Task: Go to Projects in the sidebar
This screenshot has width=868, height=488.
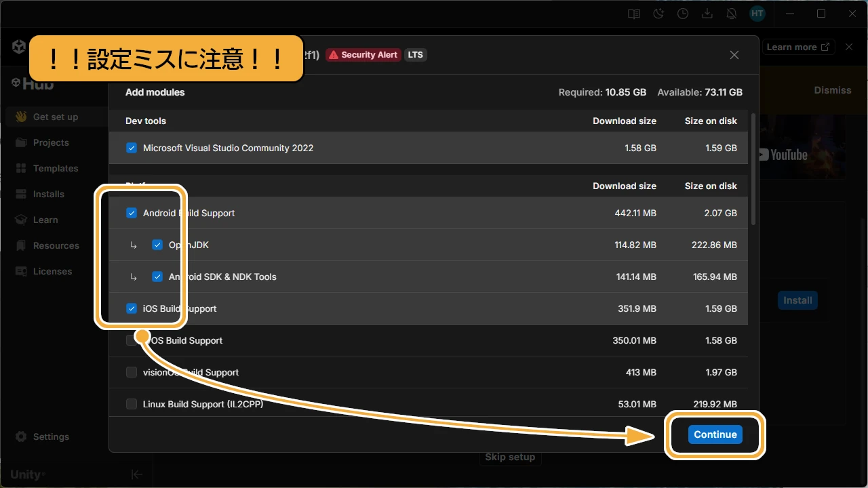Action: [x=51, y=142]
